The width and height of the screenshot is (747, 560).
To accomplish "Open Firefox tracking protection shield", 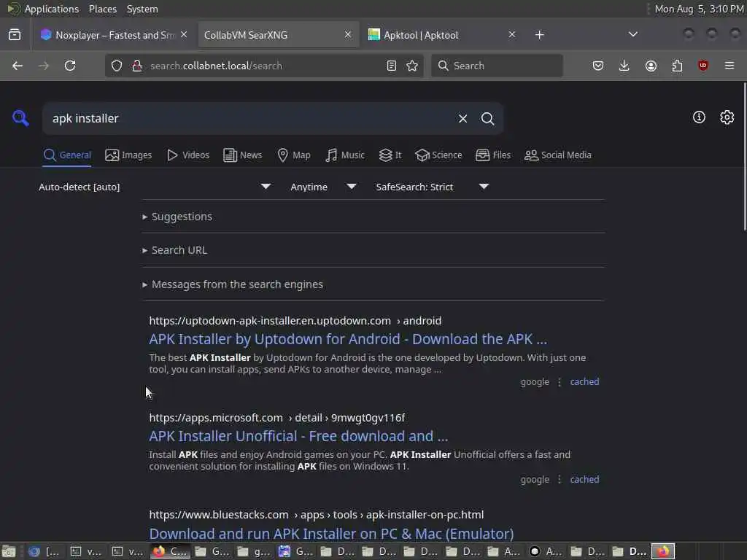I will tap(117, 66).
